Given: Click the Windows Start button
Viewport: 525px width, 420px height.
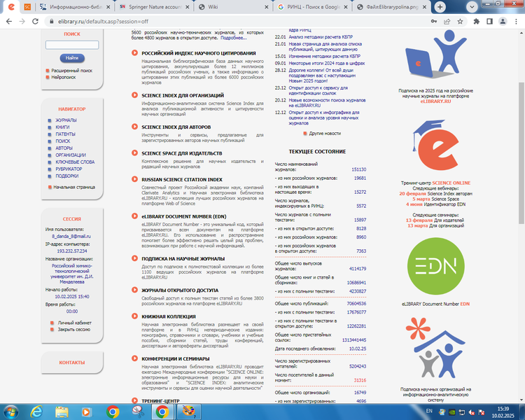Looking at the screenshot, I should (x=13, y=411).
